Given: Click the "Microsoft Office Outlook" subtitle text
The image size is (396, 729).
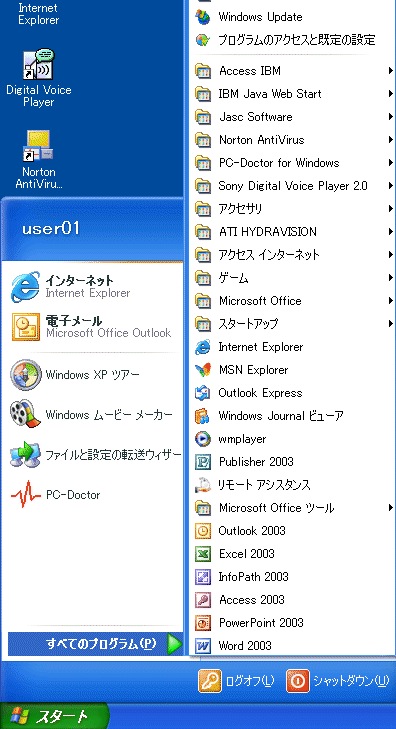Looking at the screenshot, I should 109,333.
